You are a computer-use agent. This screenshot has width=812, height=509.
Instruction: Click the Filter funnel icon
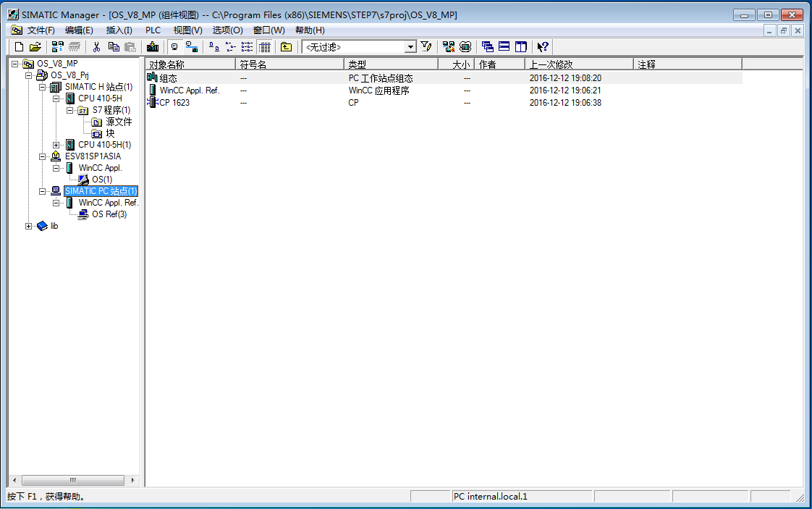coord(426,47)
